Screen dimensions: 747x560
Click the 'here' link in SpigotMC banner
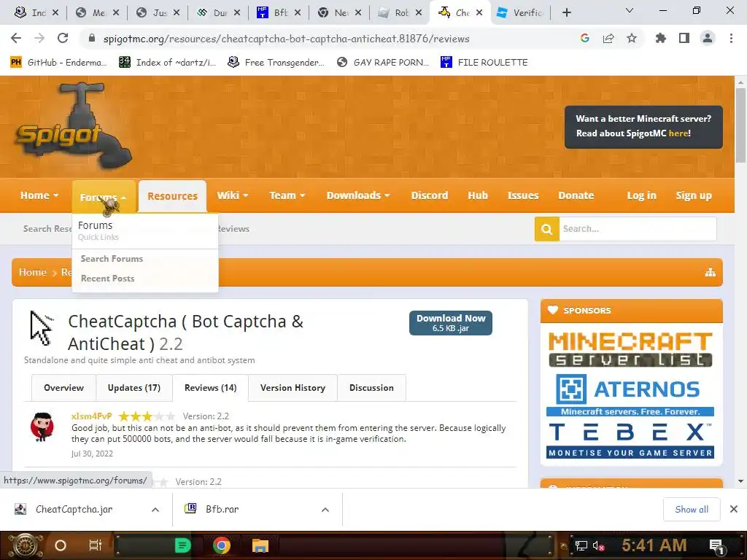678,133
